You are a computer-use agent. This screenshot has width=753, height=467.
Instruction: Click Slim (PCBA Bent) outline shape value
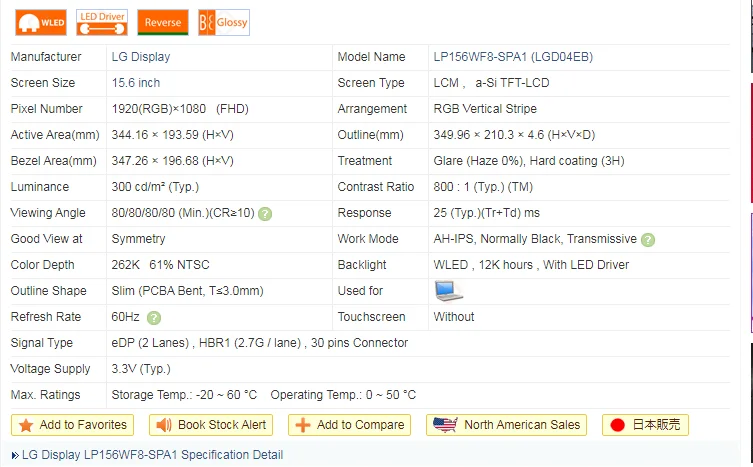click(x=187, y=290)
